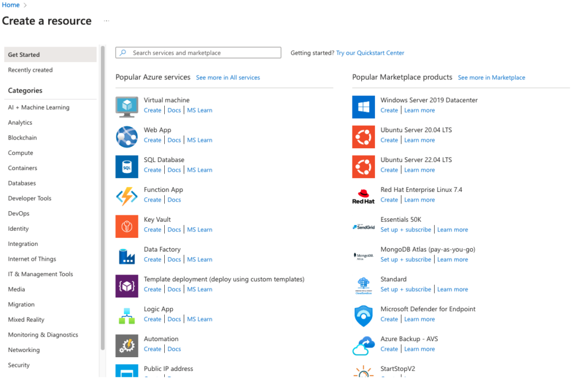Open the Networking category
Image resolution: width=588 pixels, height=379 pixels.
click(24, 350)
